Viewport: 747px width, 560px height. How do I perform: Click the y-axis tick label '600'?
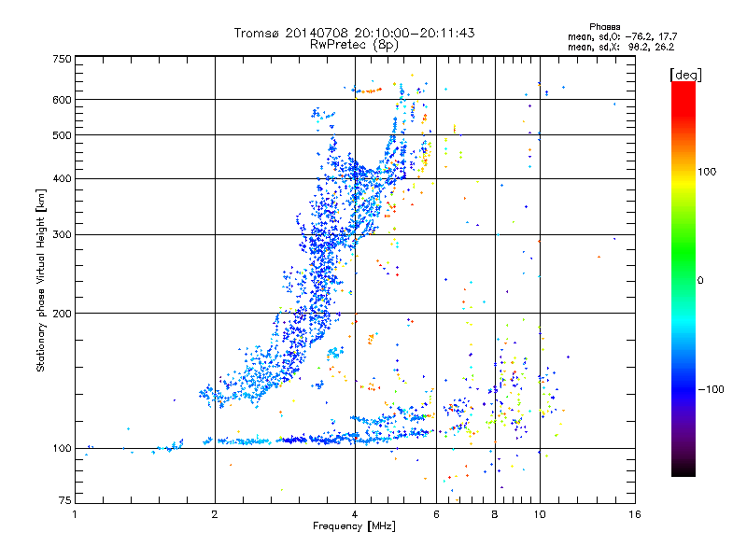(63, 100)
